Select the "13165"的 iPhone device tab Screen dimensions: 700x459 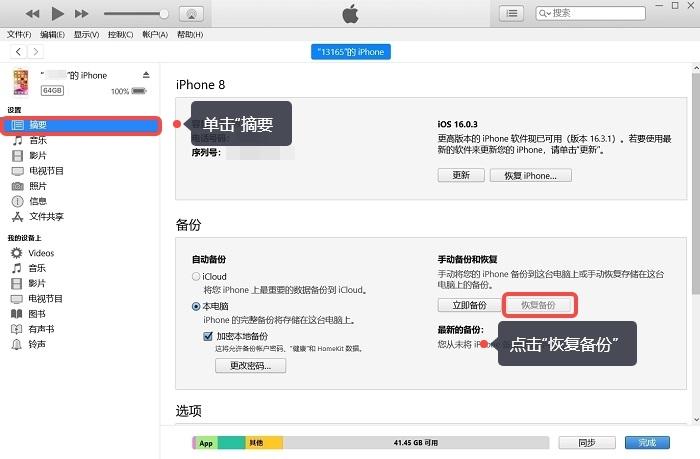[350, 52]
